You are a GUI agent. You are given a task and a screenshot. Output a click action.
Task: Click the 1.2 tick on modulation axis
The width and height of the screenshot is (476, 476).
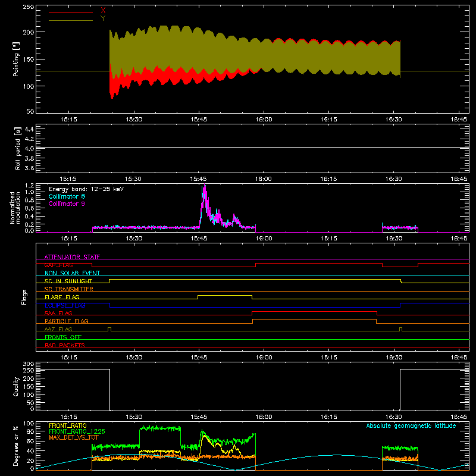[29, 186]
